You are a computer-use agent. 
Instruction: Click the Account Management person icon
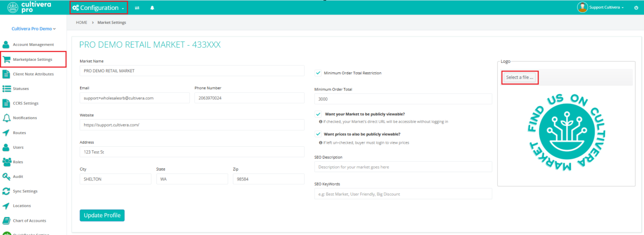coord(6,44)
